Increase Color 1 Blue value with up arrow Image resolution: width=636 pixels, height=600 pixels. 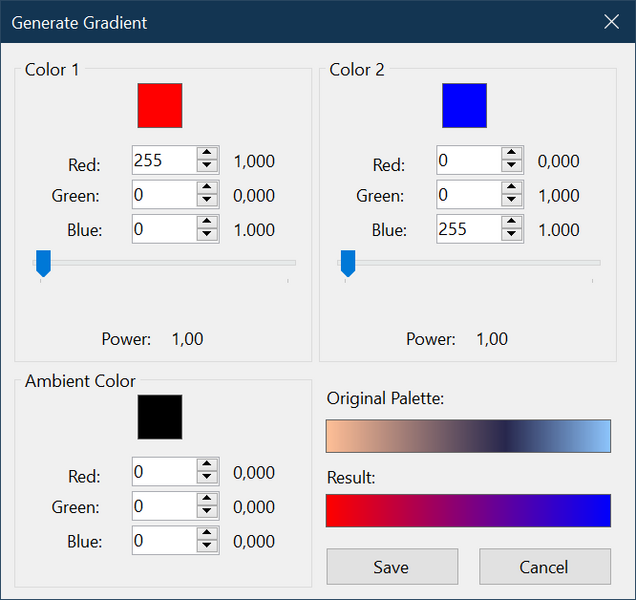(x=207, y=223)
